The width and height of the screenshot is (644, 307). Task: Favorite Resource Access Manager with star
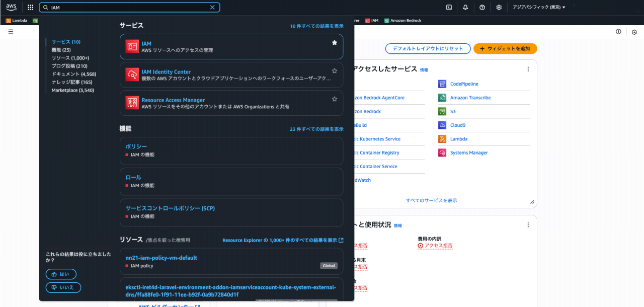pyautogui.click(x=335, y=99)
